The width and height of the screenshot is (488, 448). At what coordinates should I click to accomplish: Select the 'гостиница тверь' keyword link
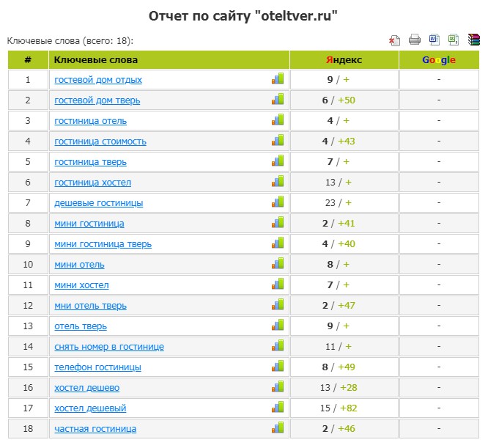pos(90,162)
